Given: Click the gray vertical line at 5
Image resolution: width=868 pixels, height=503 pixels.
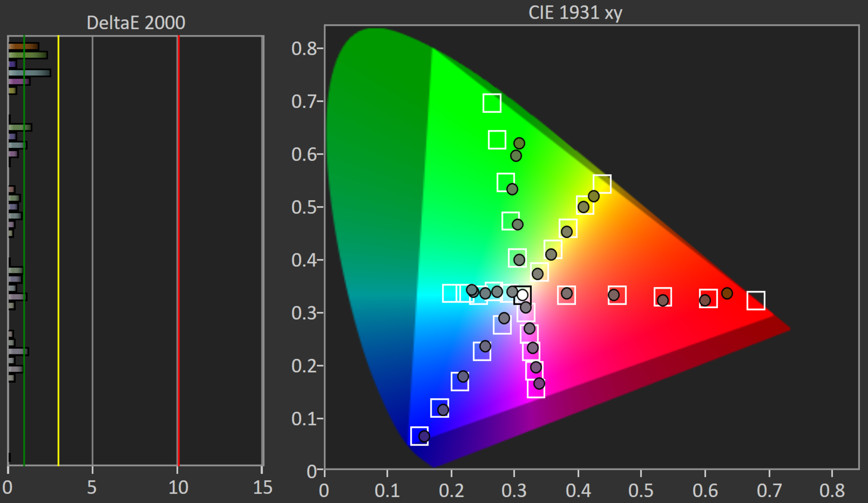Looking at the screenshot, I should pyautogui.click(x=92, y=241).
